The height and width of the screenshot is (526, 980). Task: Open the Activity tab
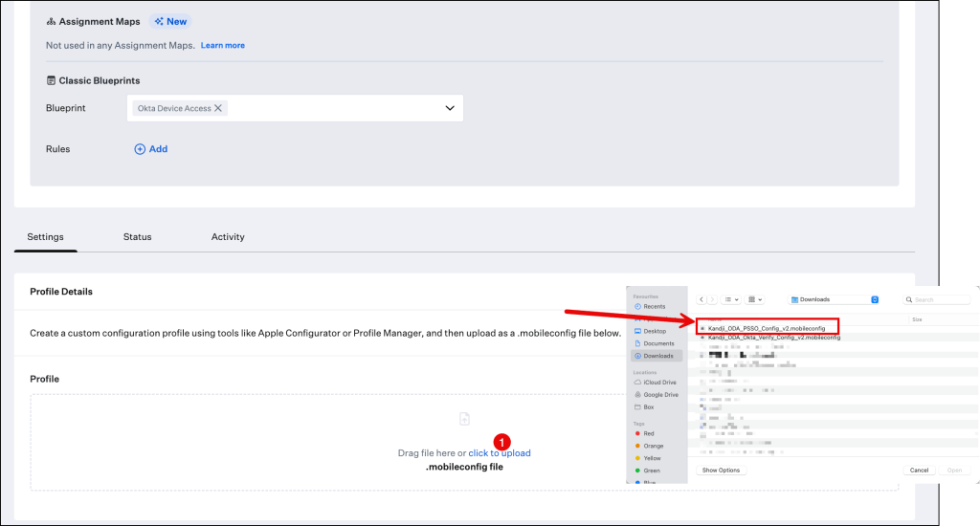coord(228,237)
